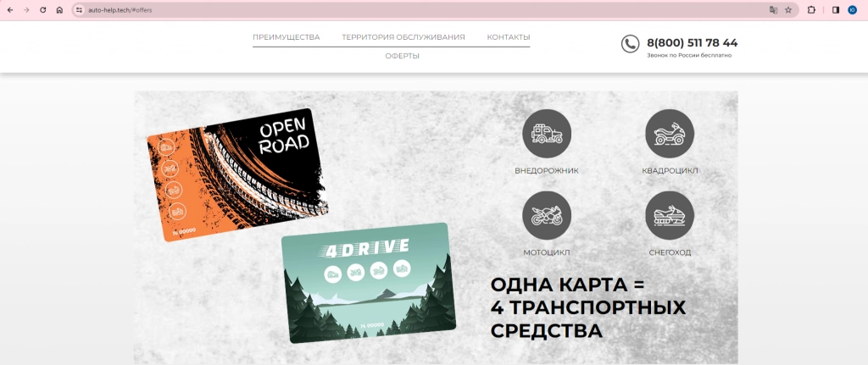Click the КВАДРОЦИКЛ label
The image size is (868, 365).
click(x=670, y=171)
